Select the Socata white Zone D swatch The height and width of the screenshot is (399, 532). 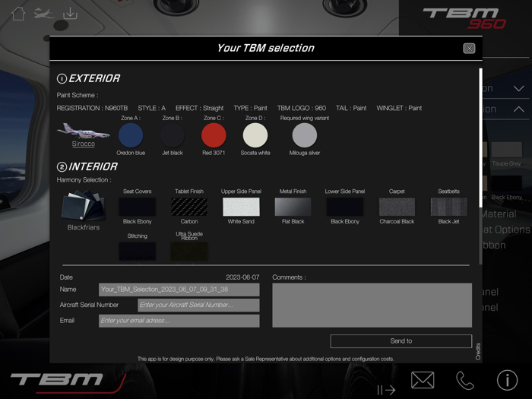coord(255,135)
